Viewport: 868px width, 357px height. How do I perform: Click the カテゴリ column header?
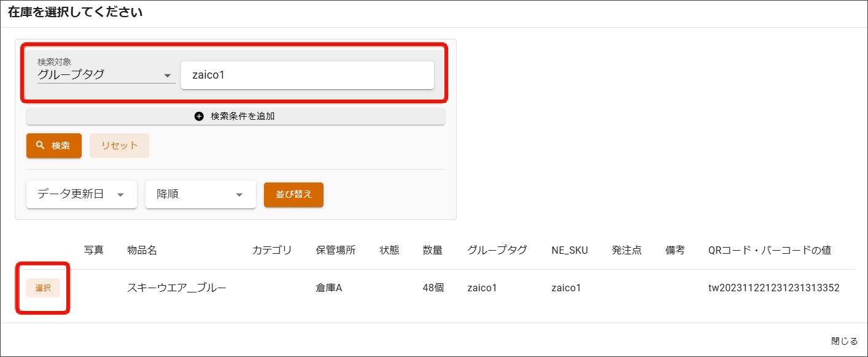[271, 250]
